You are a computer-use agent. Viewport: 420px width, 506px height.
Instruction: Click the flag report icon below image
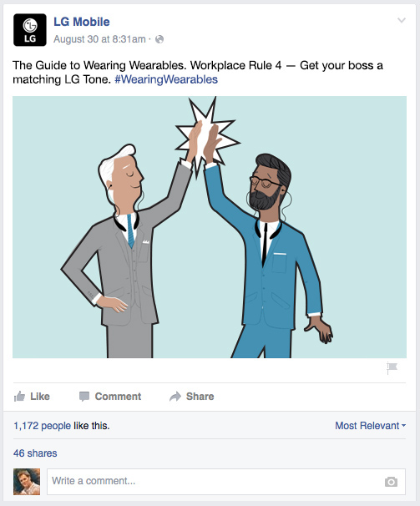pos(392,368)
